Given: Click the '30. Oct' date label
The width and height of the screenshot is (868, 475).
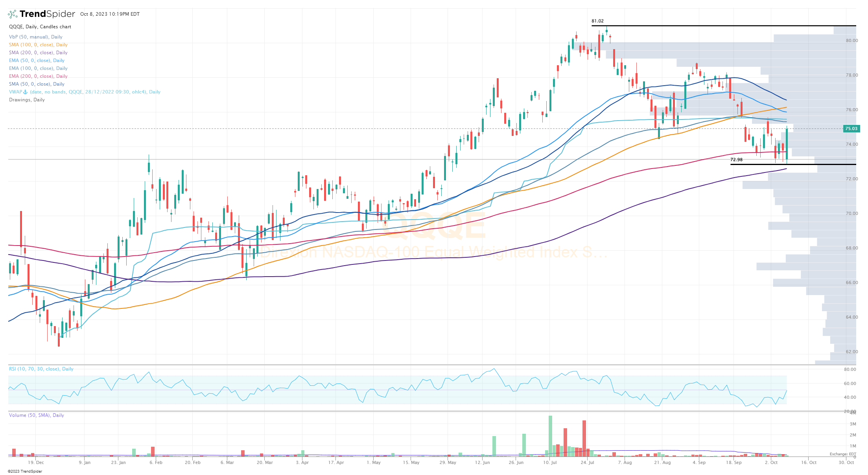Looking at the screenshot, I should (x=846, y=462).
